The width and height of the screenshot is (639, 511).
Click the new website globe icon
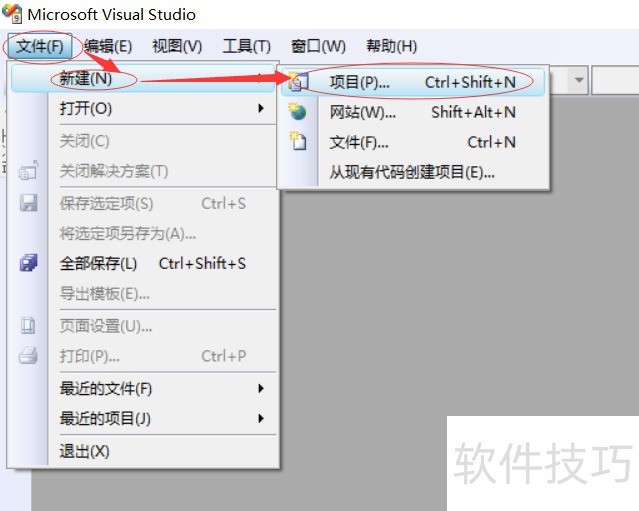[298, 112]
